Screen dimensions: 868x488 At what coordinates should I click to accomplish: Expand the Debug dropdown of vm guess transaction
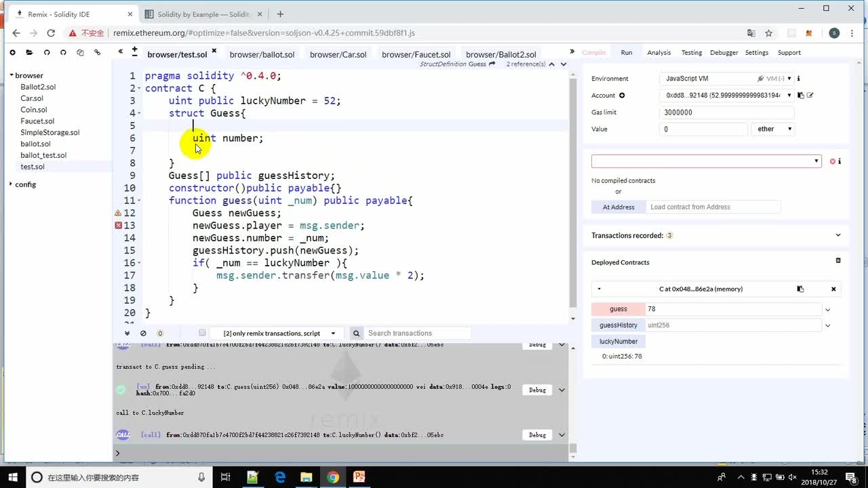tap(561, 390)
